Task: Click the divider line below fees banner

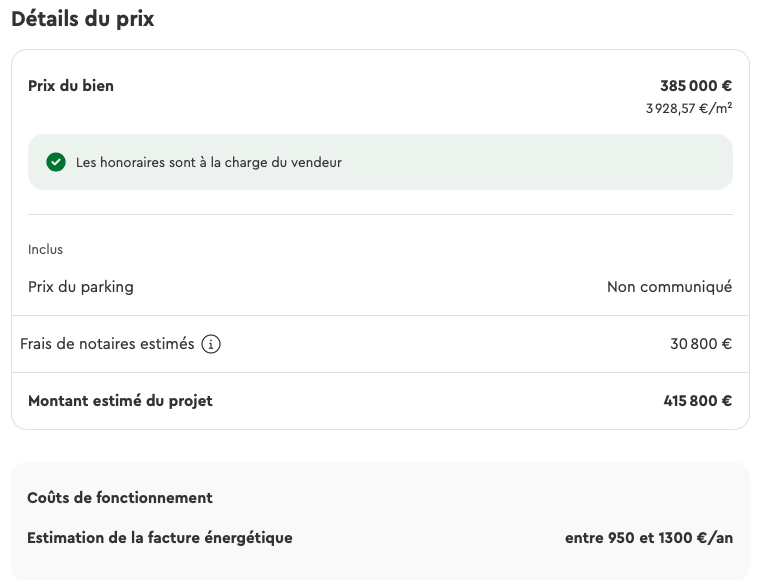Action: [x=380, y=214]
